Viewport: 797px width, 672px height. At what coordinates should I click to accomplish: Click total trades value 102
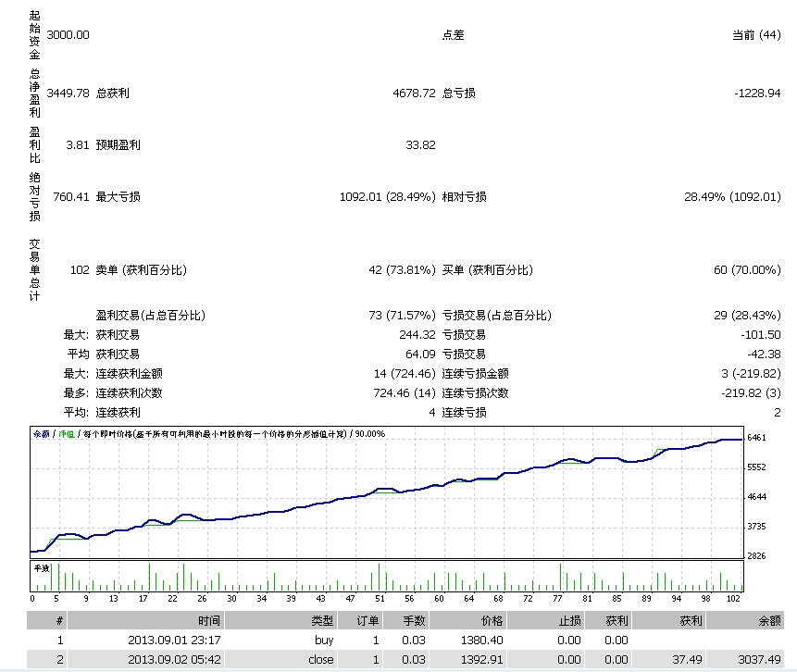click(x=80, y=270)
